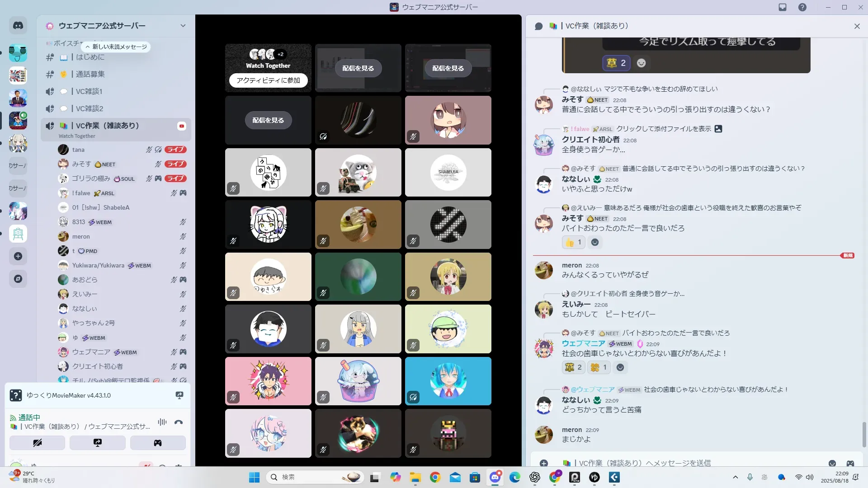Add a server plus icon
Screen dimensions: 868x488
pos(18,256)
